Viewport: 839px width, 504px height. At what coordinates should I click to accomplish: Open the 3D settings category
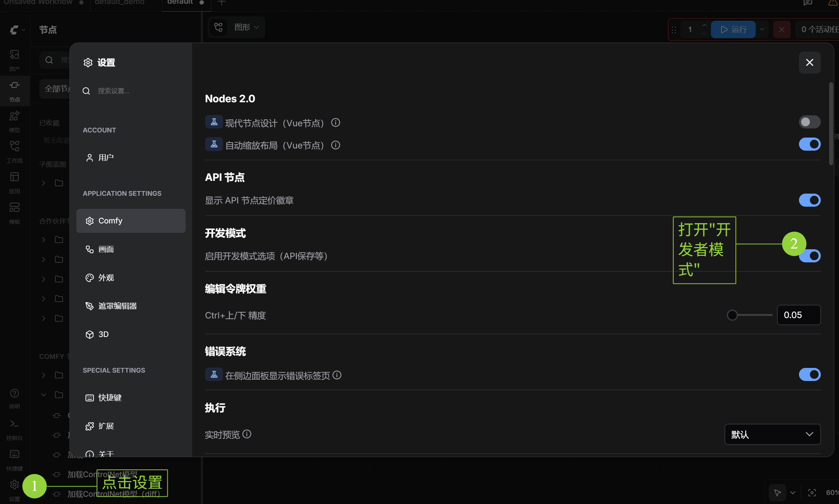(103, 334)
